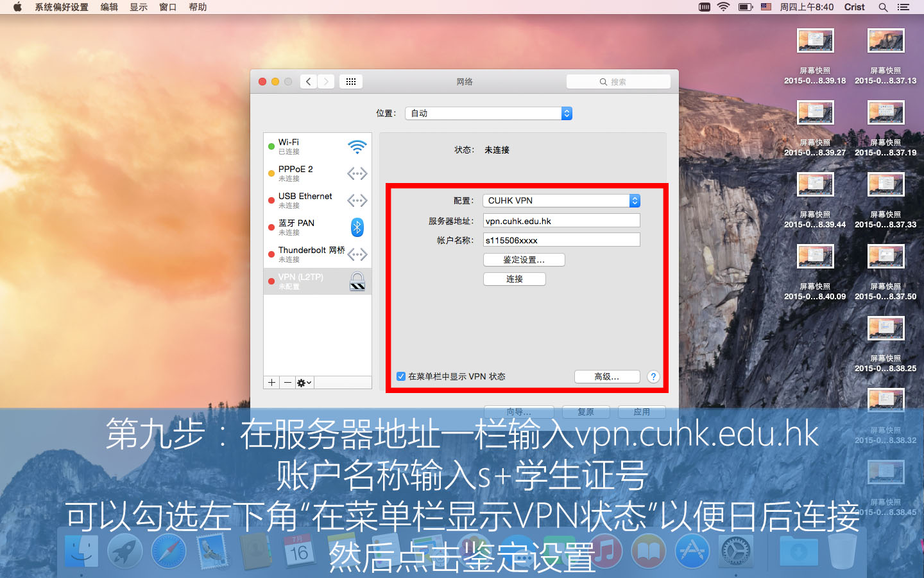
Task: Open System Preferences gear in the Dock
Action: pos(736,551)
